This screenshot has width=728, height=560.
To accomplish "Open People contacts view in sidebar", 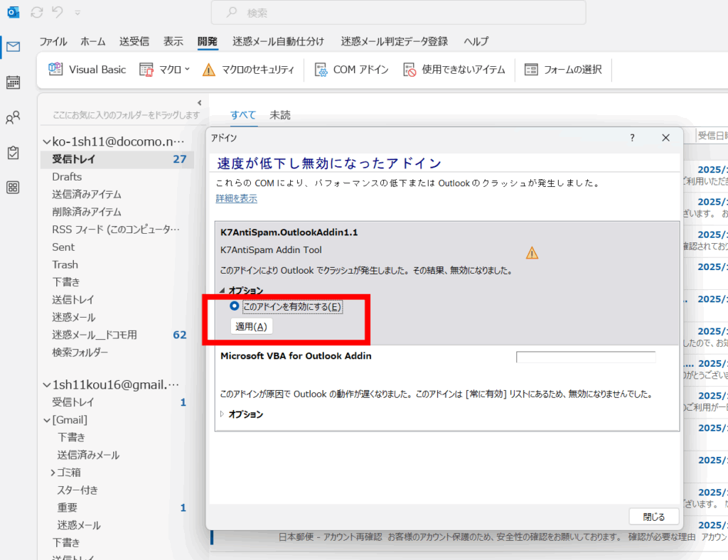I will click(x=13, y=117).
